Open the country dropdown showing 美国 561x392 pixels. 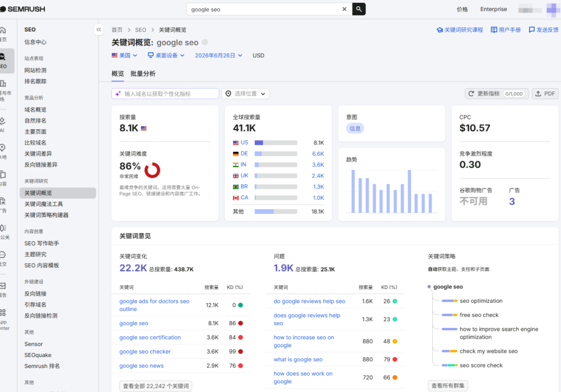pos(124,55)
